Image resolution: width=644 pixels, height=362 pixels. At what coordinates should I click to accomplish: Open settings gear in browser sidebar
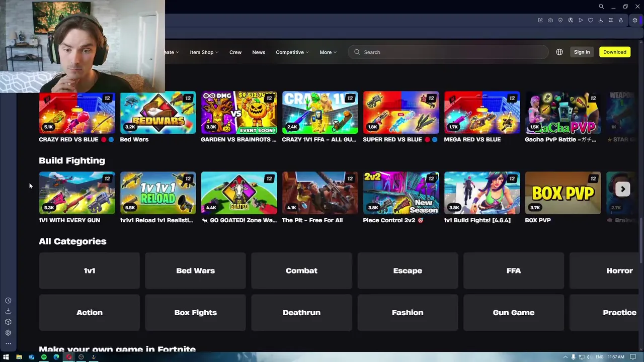tap(8, 332)
